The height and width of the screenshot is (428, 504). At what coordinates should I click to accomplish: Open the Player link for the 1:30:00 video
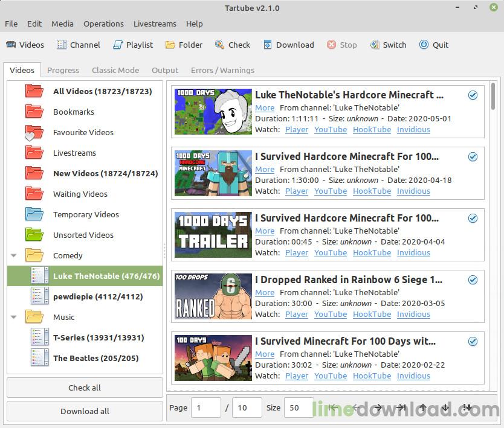point(297,191)
